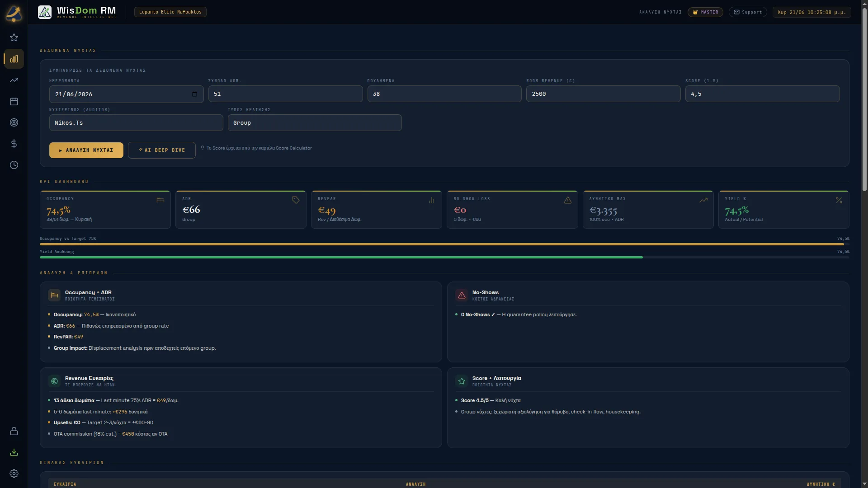Screen dimensions: 868x488
Task: Open the bar chart night analysis sidebar icon
Action: coord(14,59)
